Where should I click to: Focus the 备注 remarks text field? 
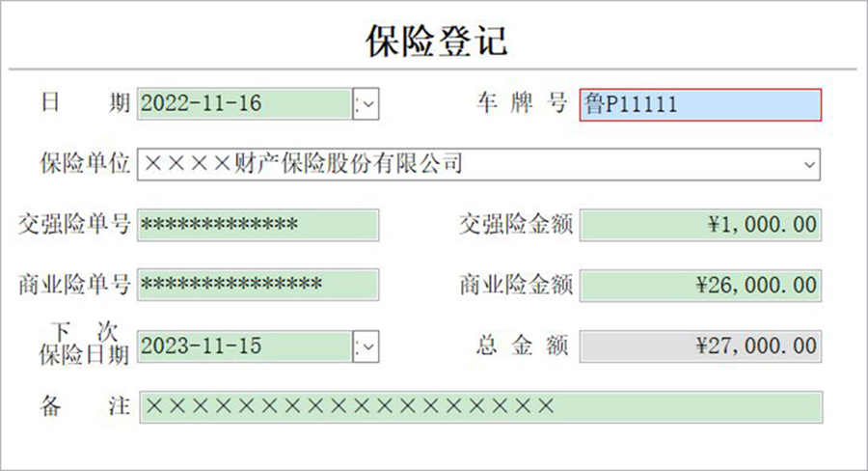point(480,406)
